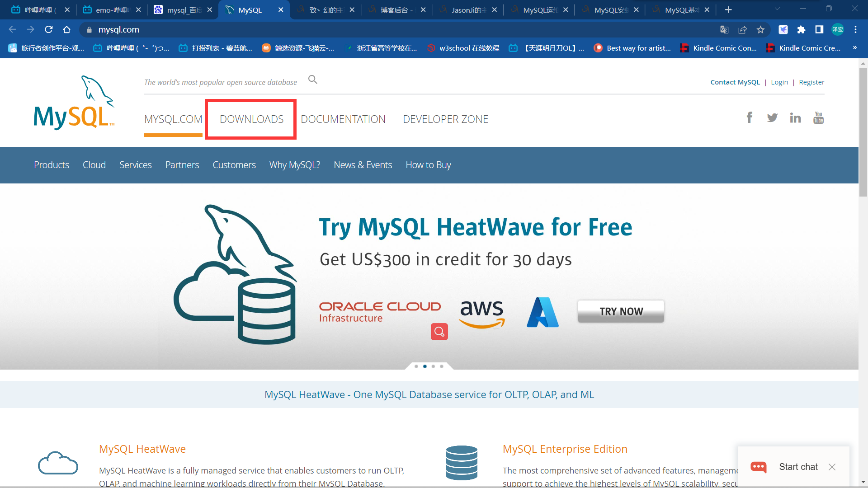This screenshot has height=488, width=868.
Task: Open the How to Buy menu
Action: 429,165
